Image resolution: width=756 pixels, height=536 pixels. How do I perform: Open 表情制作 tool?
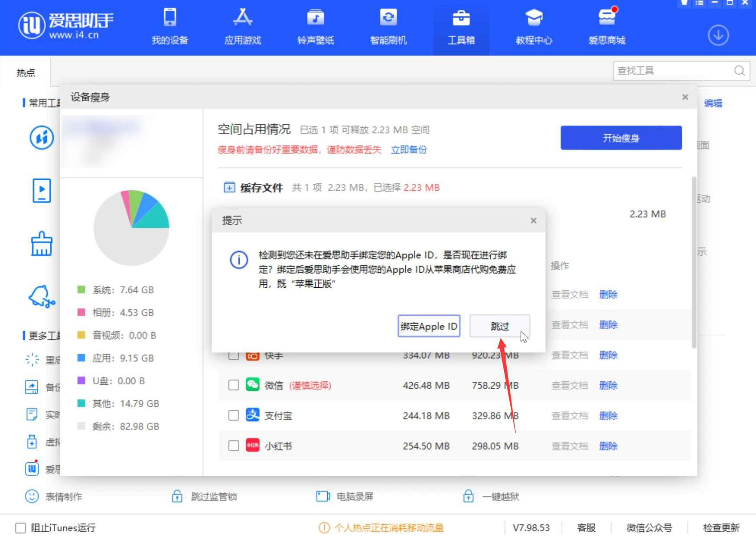coord(54,497)
